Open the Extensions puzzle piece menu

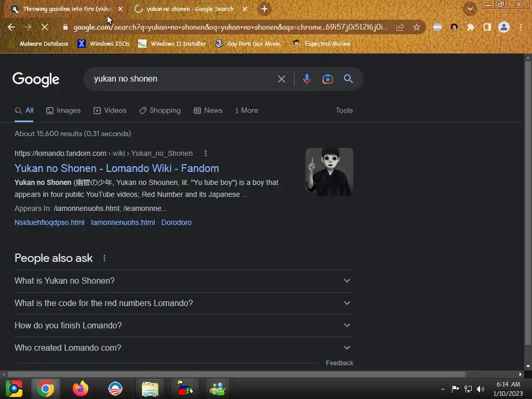pos(470,28)
